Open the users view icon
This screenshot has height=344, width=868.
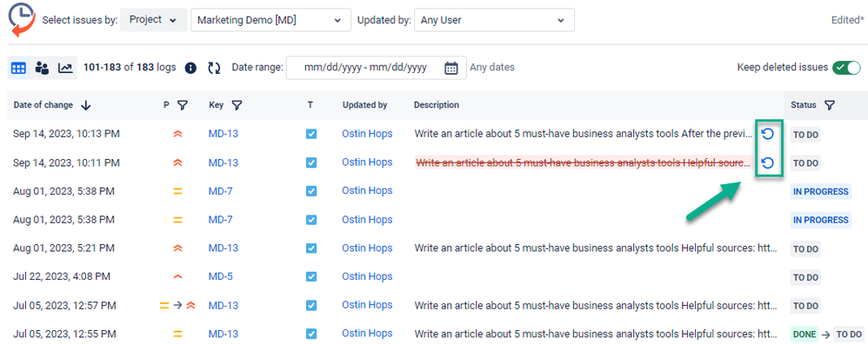(x=42, y=68)
